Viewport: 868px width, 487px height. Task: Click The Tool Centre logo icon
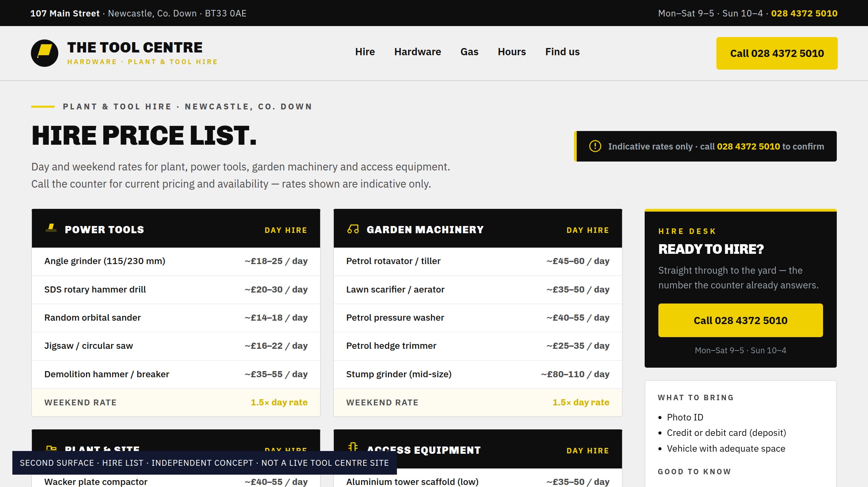click(x=45, y=53)
